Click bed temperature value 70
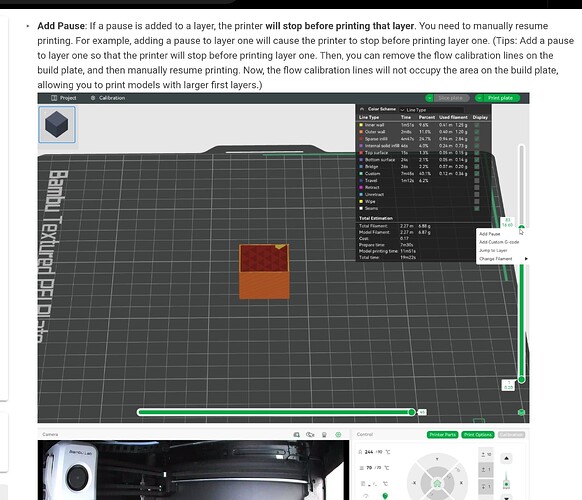 (369, 468)
